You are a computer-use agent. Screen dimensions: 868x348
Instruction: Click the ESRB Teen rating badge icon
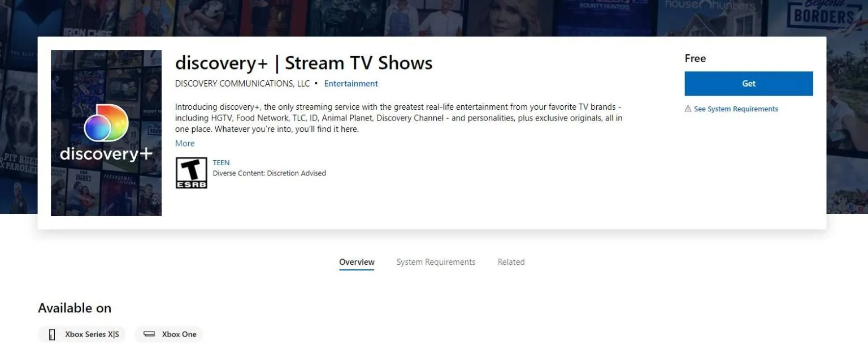(191, 173)
